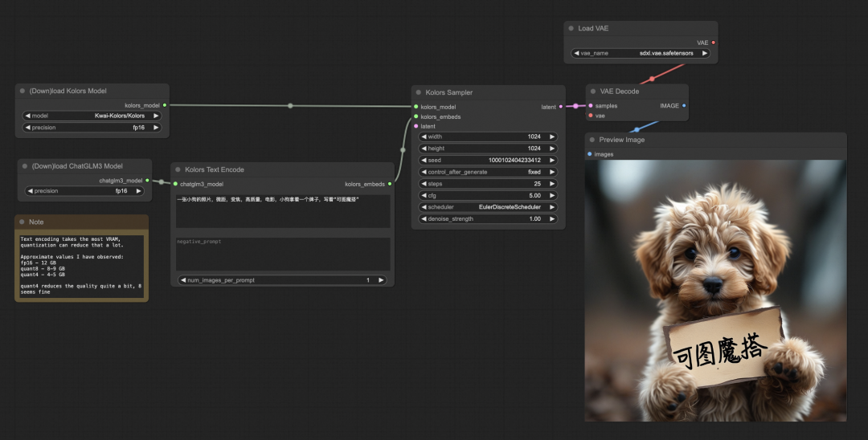Click the midpoint dot on the kolors_embeds link
Viewport: 868px width, 440px height.
[403, 150]
